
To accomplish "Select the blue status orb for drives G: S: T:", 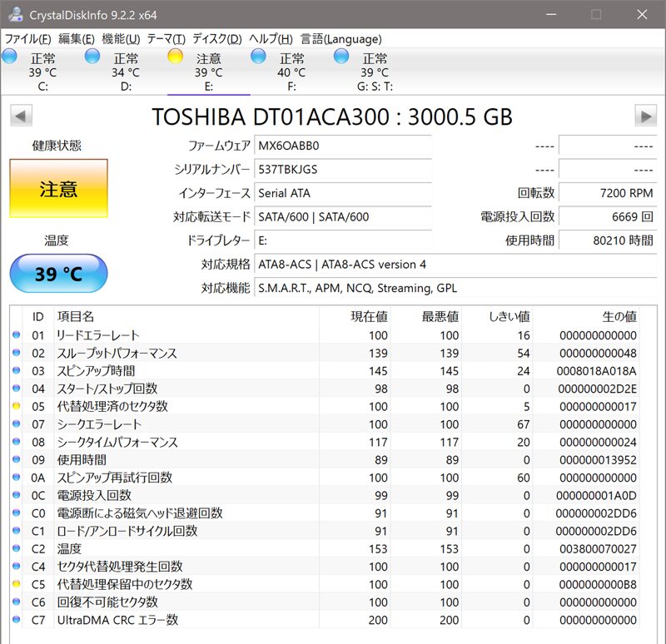I will (x=341, y=57).
